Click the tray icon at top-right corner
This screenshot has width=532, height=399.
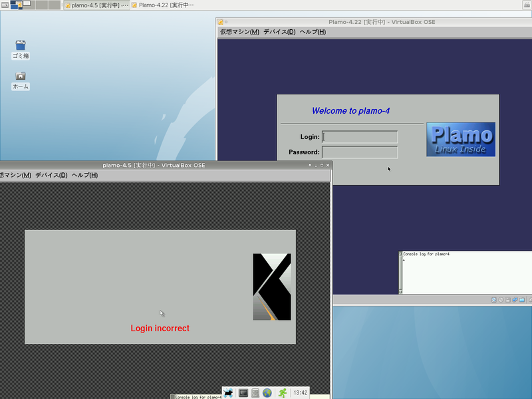point(527,5)
